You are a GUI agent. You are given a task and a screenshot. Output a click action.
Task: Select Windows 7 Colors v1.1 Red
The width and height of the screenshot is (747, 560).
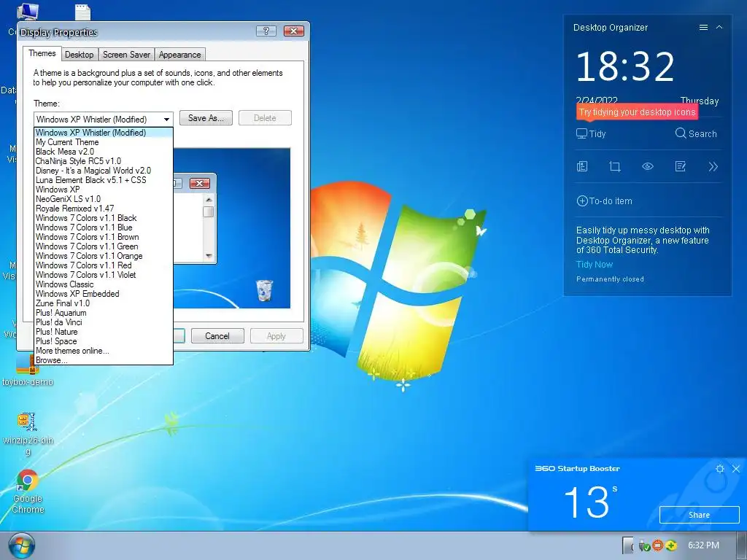(104, 265)
